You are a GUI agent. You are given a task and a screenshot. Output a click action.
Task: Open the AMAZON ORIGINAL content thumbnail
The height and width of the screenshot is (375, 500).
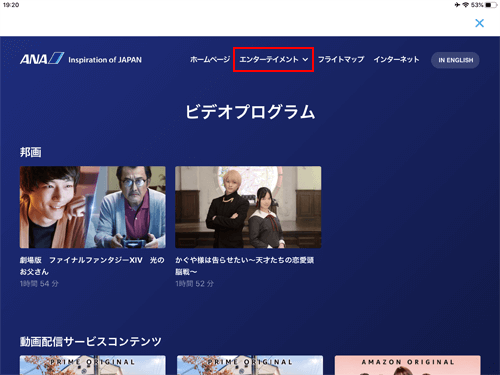[x=408, y=365]
